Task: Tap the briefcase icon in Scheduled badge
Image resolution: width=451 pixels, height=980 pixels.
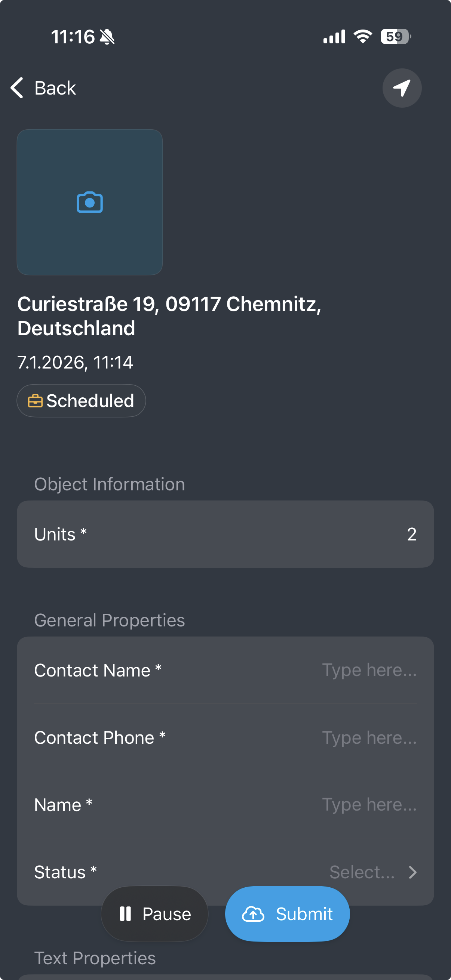Action: [35, 401]
